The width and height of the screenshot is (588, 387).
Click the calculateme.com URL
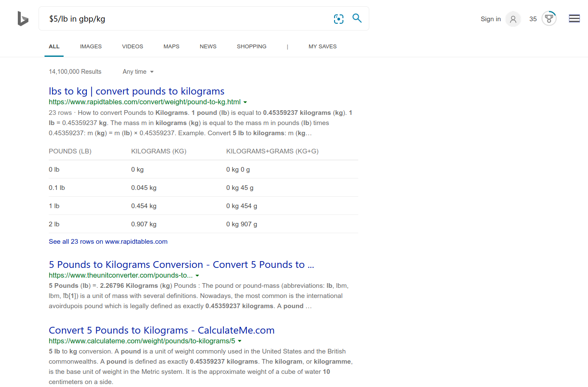tap(142, 341)
